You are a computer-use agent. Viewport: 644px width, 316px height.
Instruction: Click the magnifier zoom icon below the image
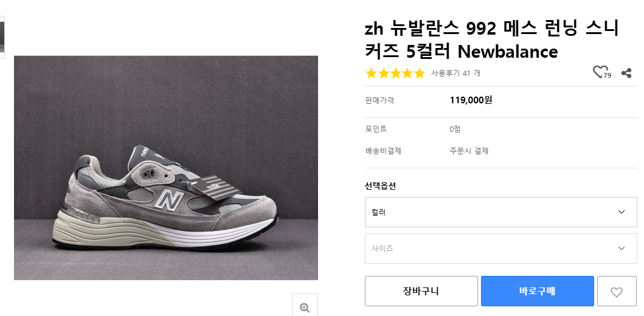305,307
